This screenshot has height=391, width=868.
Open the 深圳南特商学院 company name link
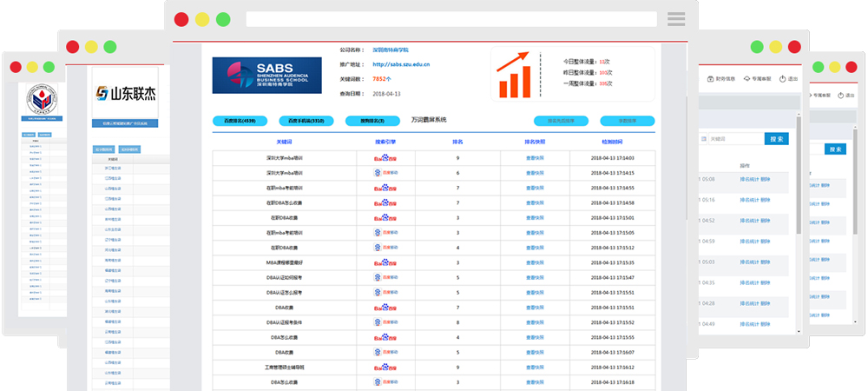pos(391,50)
